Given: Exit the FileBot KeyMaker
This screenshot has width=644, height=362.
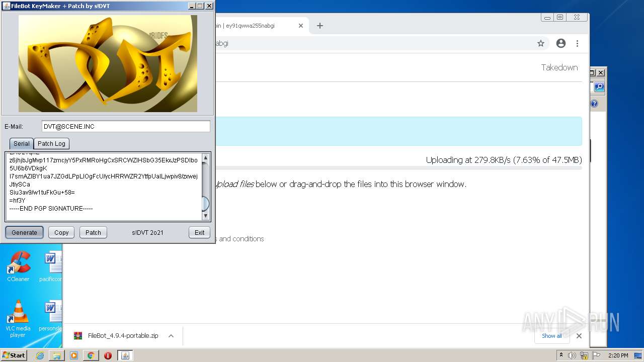Looking at the screenshot, I should pos(200,232).
